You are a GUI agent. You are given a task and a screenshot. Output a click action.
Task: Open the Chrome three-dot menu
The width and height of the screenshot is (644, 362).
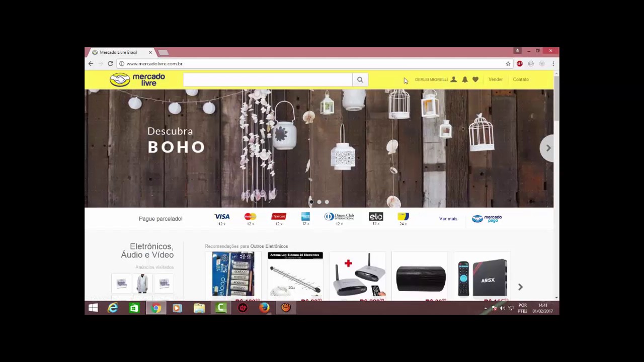(553, 64)
